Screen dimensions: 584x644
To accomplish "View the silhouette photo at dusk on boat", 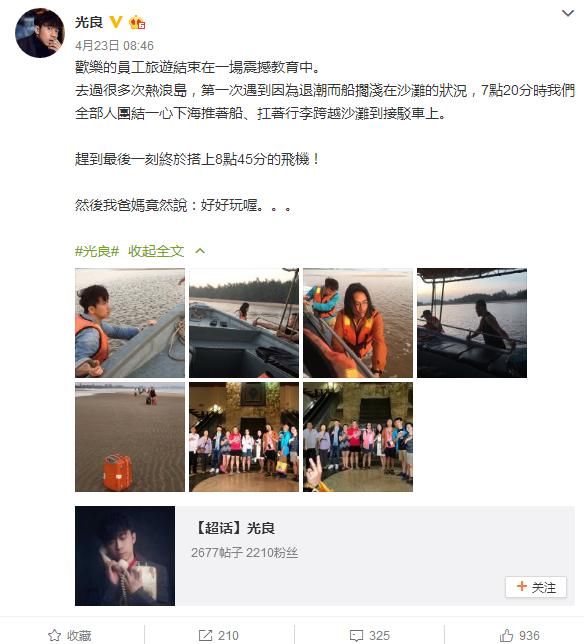I will pos(472,323).
